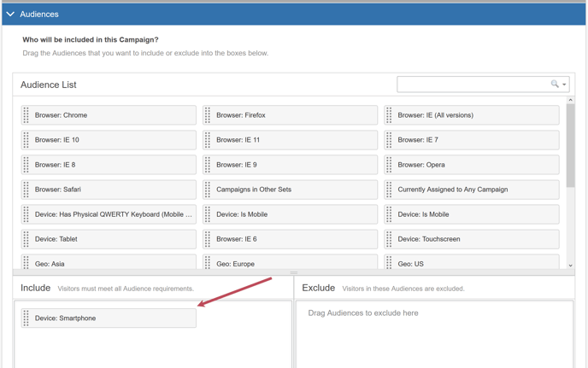Screen dimensions: 588x368
Task: Click drag handle of Currently Assigned to Any Campaign
Action: tap(389, 190)
